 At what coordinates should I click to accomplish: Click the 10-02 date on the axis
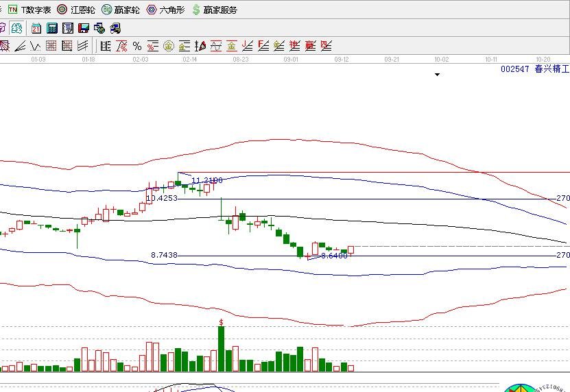pyautogui.click(x=442, y=59)
